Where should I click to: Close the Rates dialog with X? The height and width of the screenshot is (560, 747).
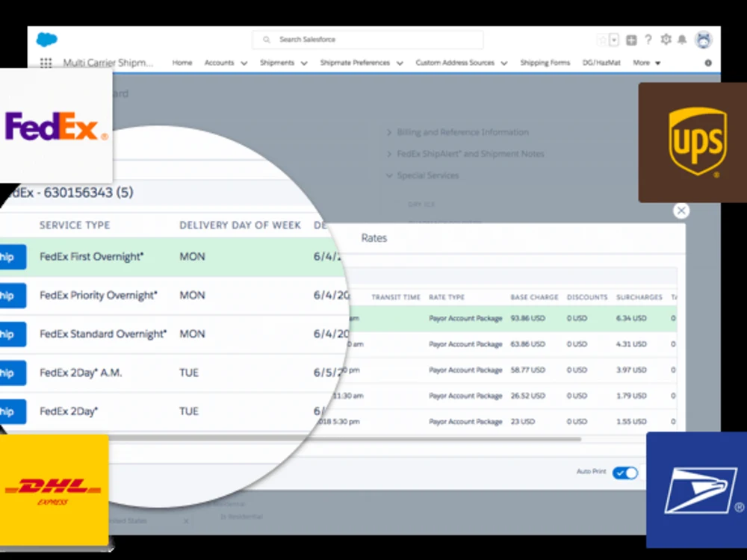681,211
